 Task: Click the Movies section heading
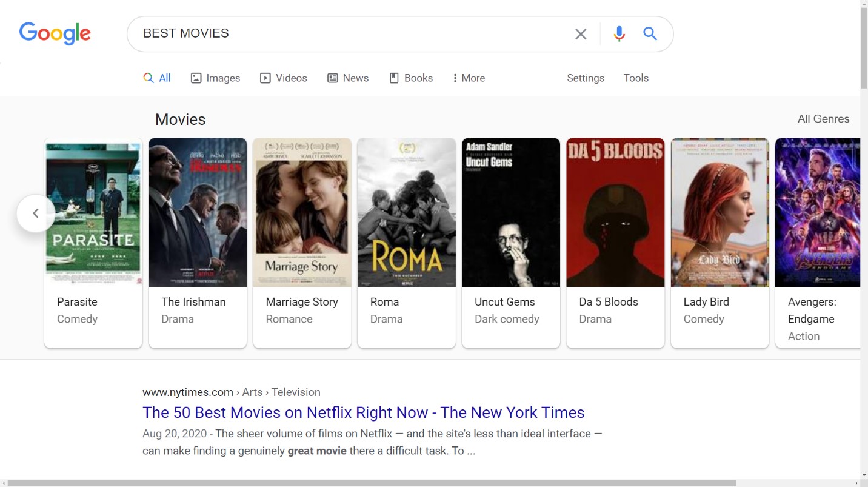(181, 119)
